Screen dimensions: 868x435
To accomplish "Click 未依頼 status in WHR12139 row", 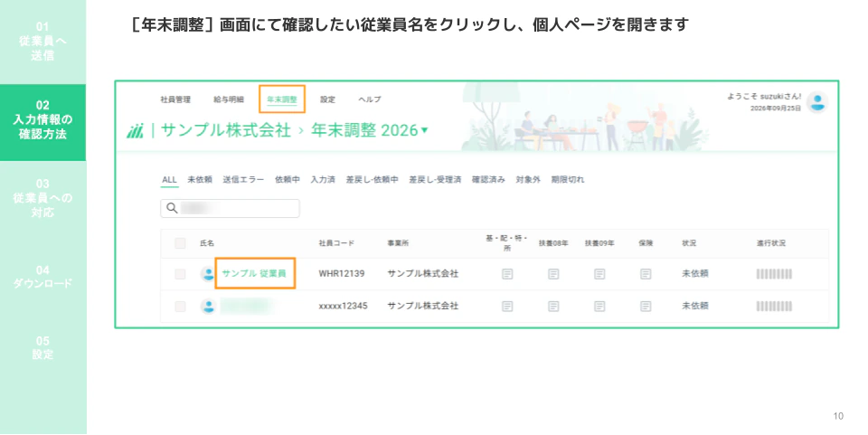I will tap(695, 273).
